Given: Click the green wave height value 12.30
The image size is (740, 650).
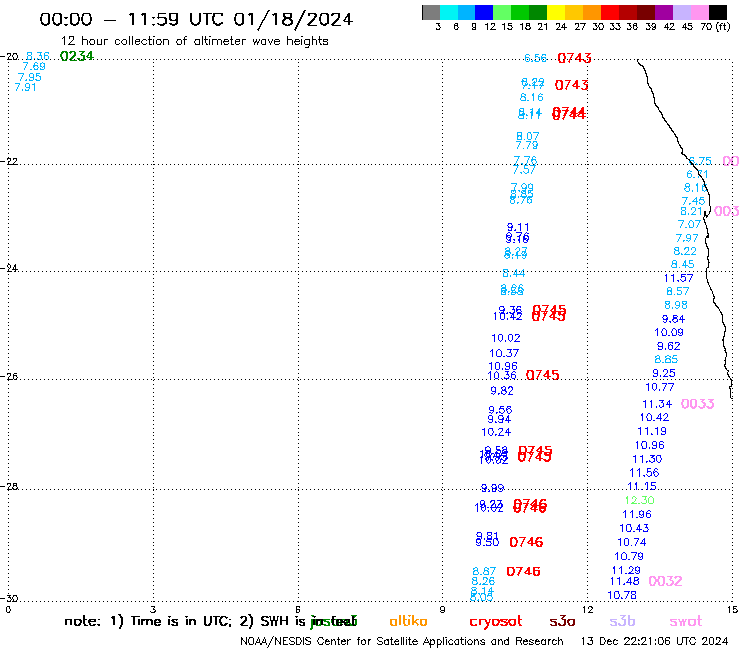Looking at the screenshot, I should 639,500.
